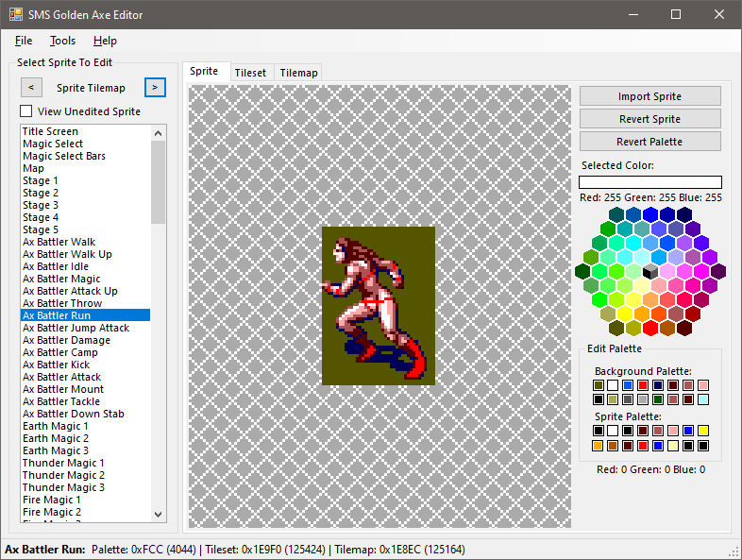Select the red swatch in Background Palette
The width and height of the screenshot is (742, 560).
pos(643,385)
